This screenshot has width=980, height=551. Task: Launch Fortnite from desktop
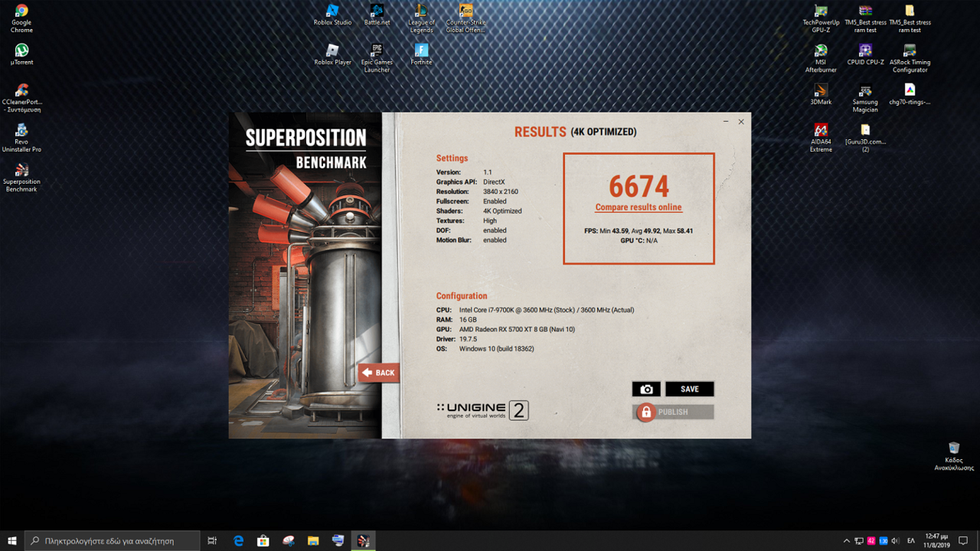[421, 54]
